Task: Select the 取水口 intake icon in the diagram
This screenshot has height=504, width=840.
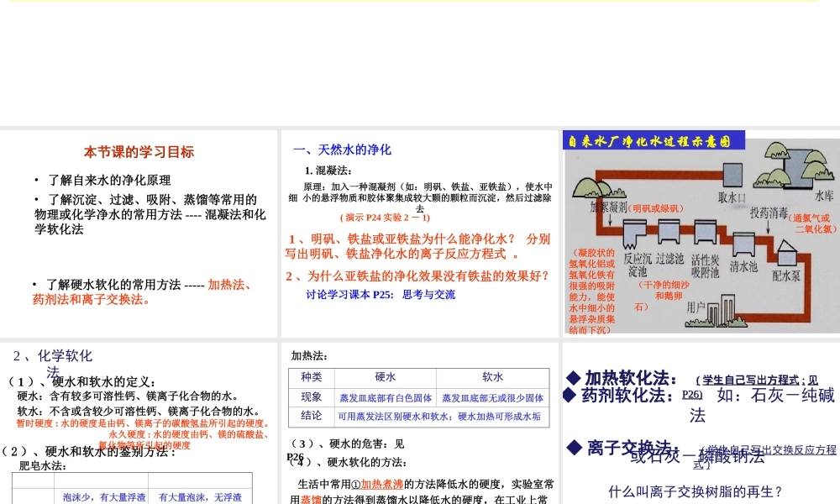Action: point(734,173)
